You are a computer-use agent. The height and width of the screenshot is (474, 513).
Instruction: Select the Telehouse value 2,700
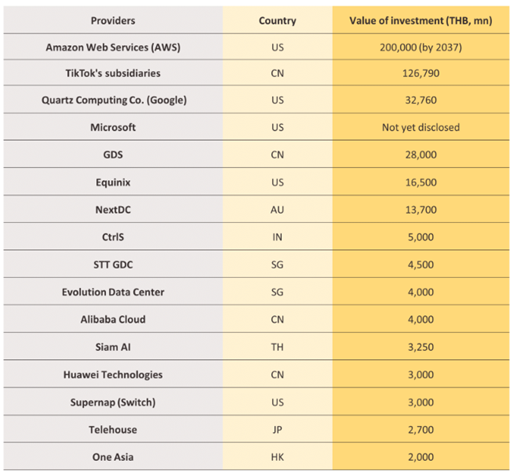421,429
